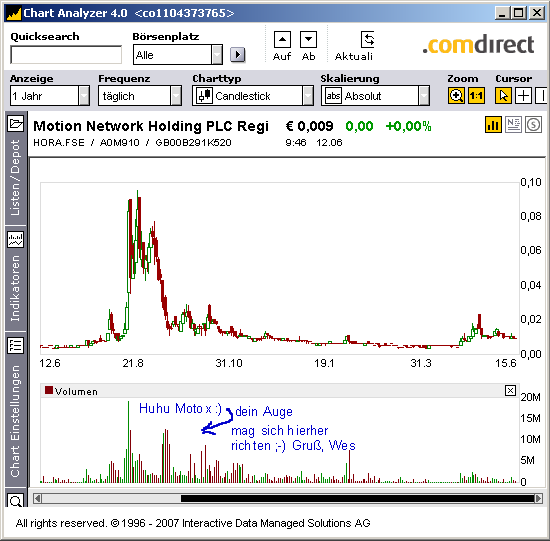Open the Chart Einstellungen list icon

[15, 346]
